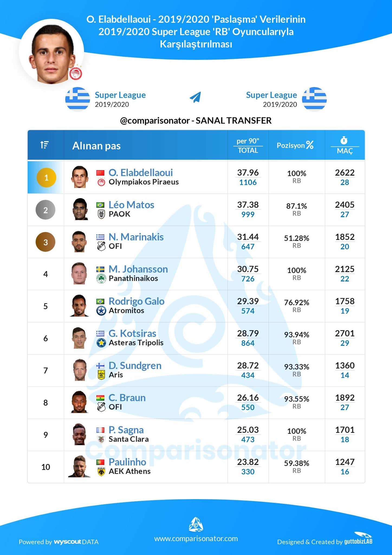The image size is (392, 555).
Task: Click the Greek flag beside right Super League
Action: 314,99
